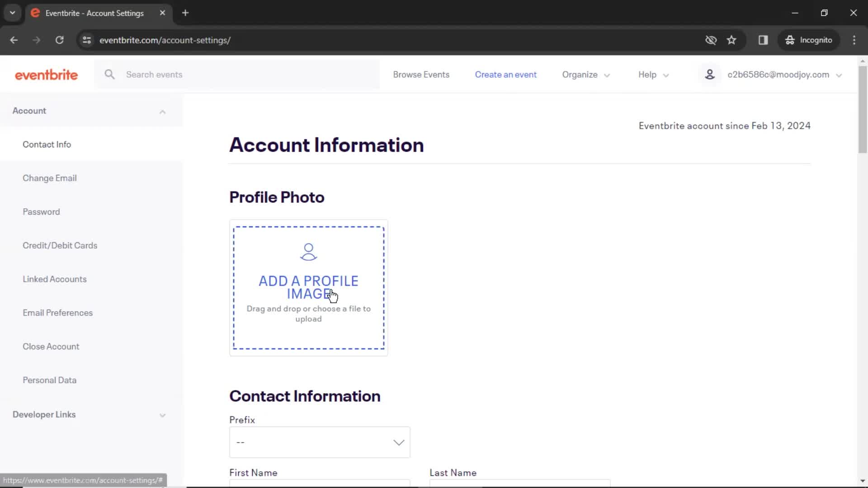Viewport: 868px width, 488px height.
Task: Click the Incognito indicator
Action: [x=809, y=40]
